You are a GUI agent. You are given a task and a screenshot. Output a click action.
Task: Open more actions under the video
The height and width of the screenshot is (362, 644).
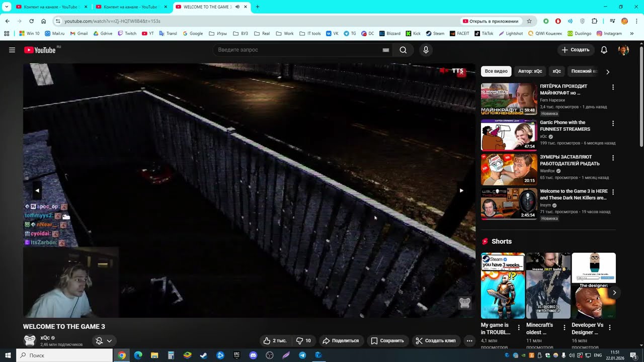coord(469,341)
